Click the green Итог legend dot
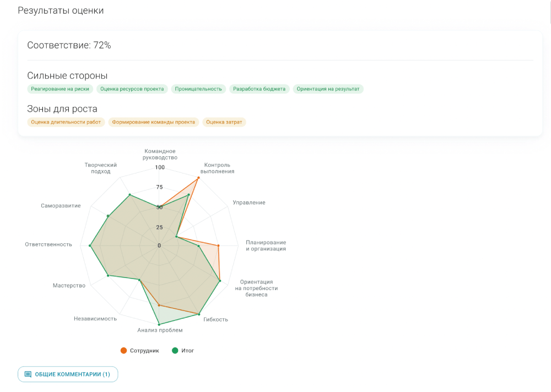Image resolution: width=551 pixels, height=392 pixels. (175, 351)
